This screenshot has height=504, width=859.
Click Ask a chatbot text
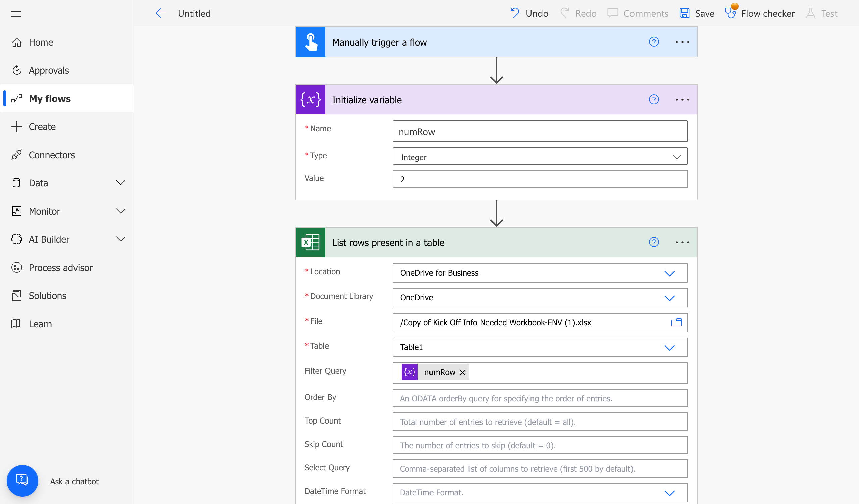tap(74, 481)
